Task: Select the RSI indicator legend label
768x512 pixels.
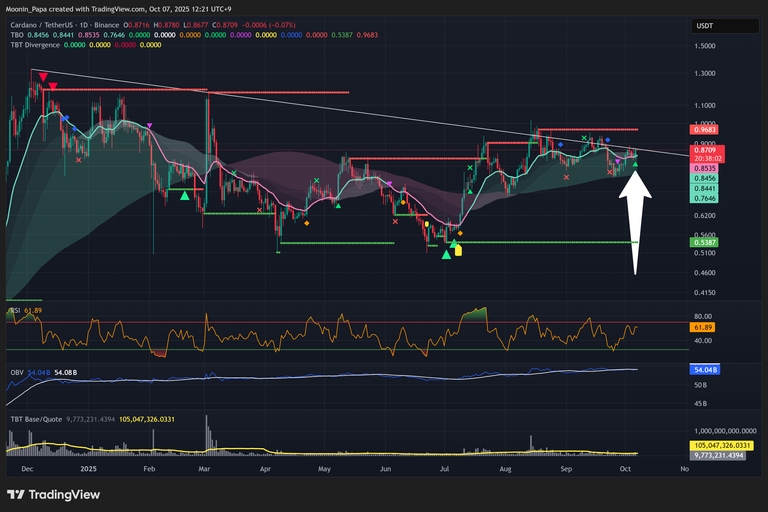Action: click(15, 311)
